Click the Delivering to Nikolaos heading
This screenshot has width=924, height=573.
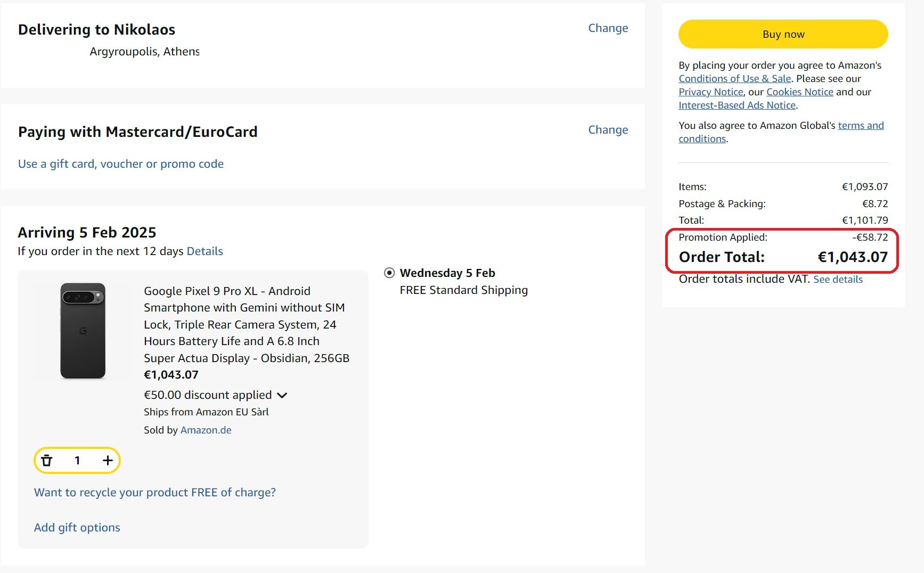pos(96,30)
